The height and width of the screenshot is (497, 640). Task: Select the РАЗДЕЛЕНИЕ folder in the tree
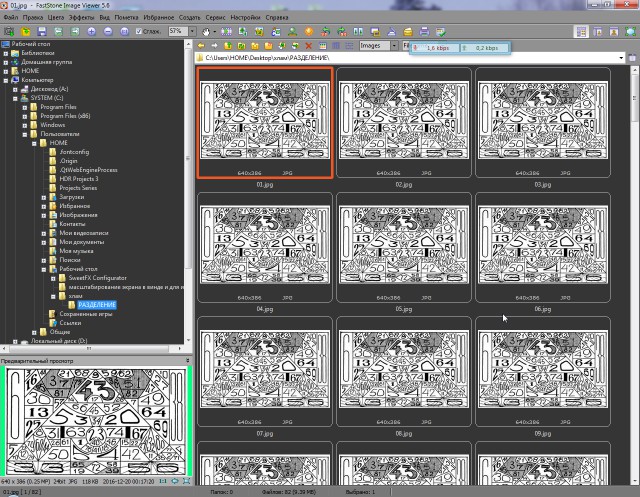[x=97, y=305]
